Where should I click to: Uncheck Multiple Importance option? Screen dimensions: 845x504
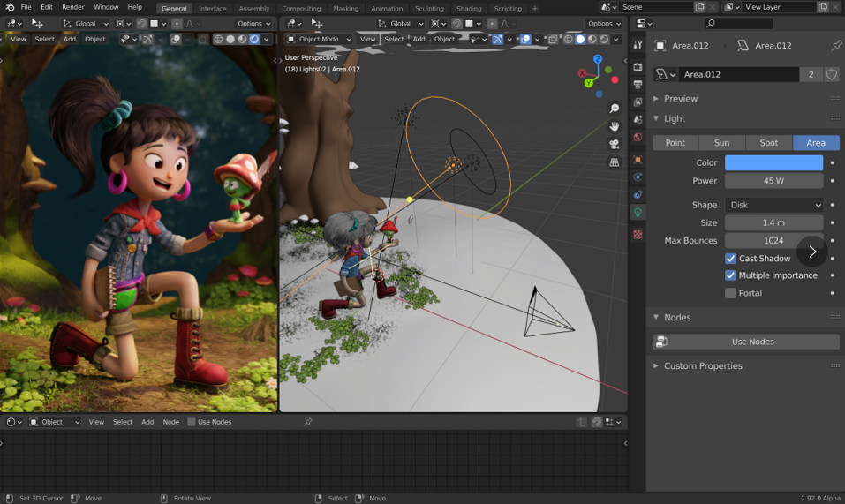[x=730, y=275]
